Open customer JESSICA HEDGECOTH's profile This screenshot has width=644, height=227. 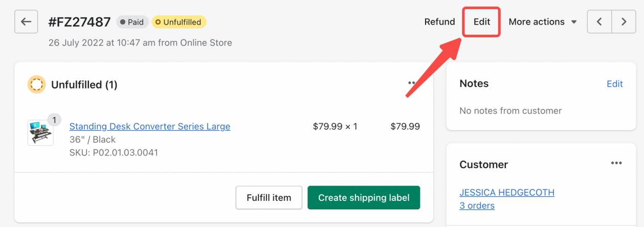506,193
